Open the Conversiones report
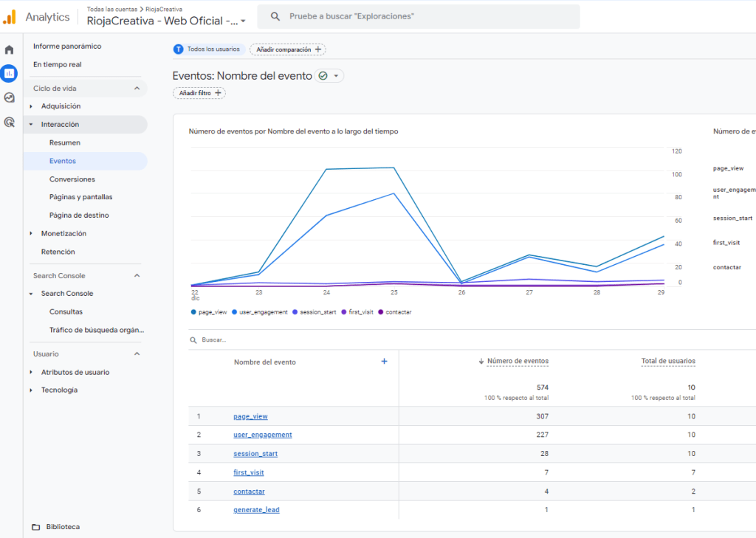756x538 pixels. 72,179
